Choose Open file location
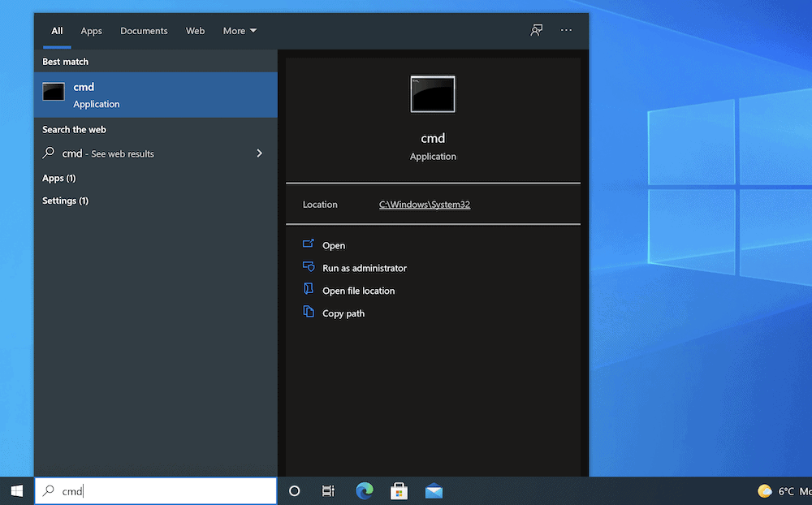This screenshot has height=505, width=812. 358,291
